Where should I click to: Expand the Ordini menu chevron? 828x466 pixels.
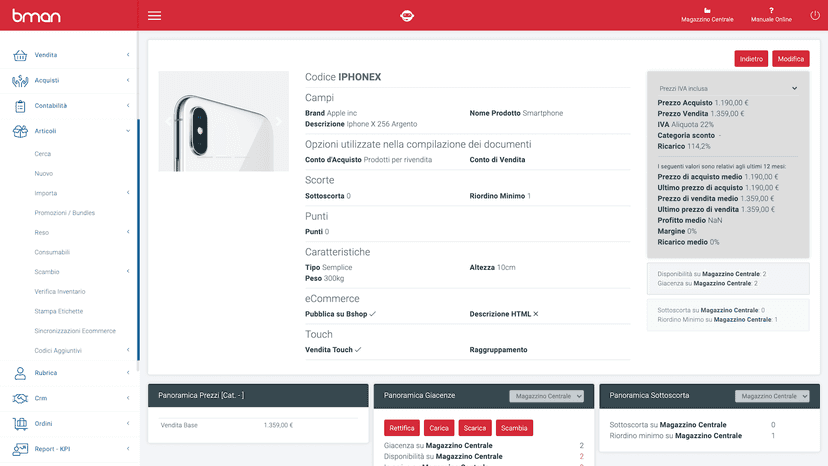128,424
